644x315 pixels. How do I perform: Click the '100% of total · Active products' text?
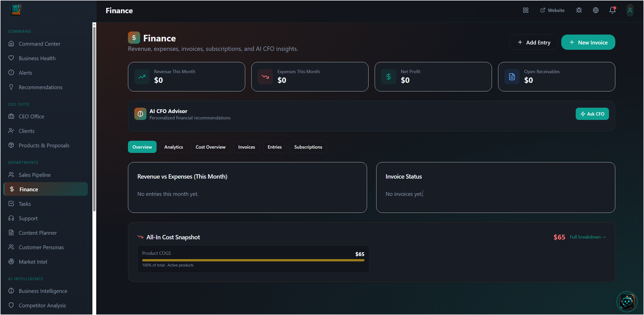click(168, 265)
